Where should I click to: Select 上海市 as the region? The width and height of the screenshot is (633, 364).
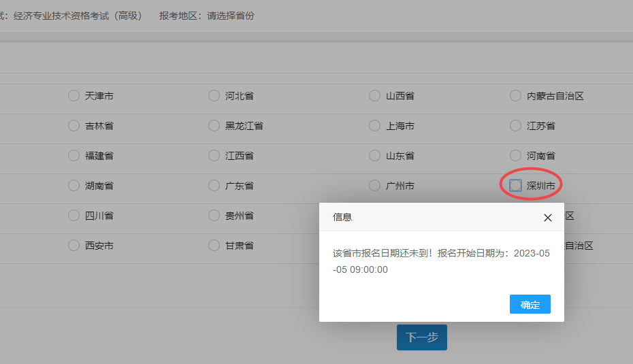point(374,126)
